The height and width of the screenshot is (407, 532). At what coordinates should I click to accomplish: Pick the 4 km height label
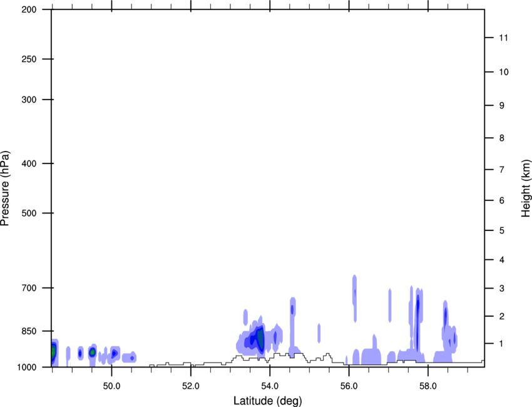pyautogui.click(x=502, y=260)
